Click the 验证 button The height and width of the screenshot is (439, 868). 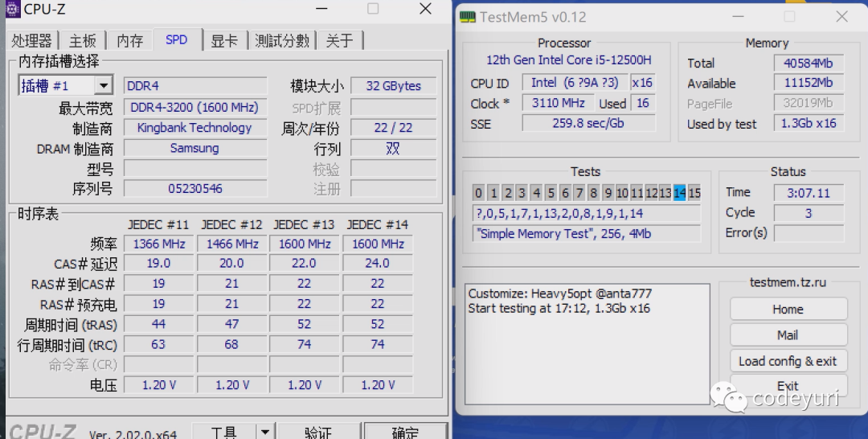coord(318,432)
